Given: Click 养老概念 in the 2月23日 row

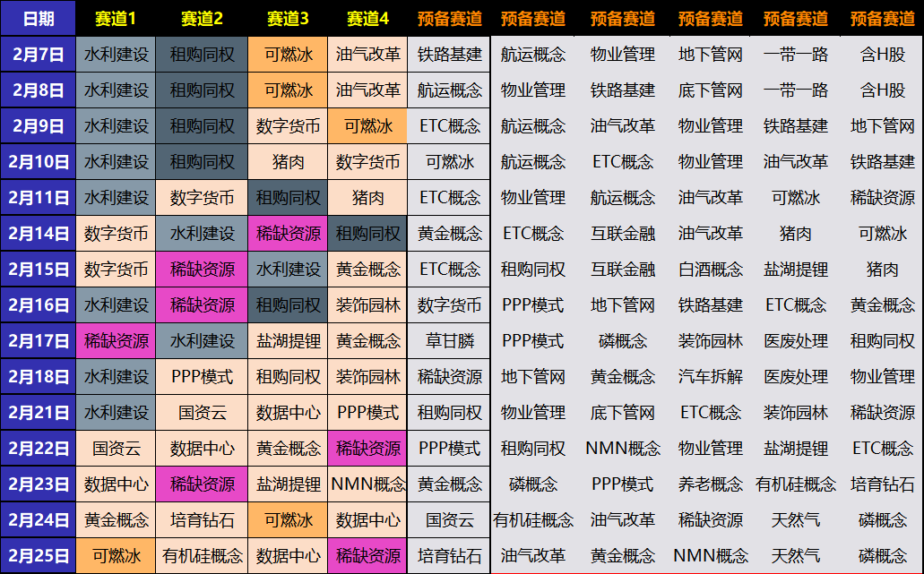Looking at the screenshot, I should pyautogui.click(x=710, y=484).
